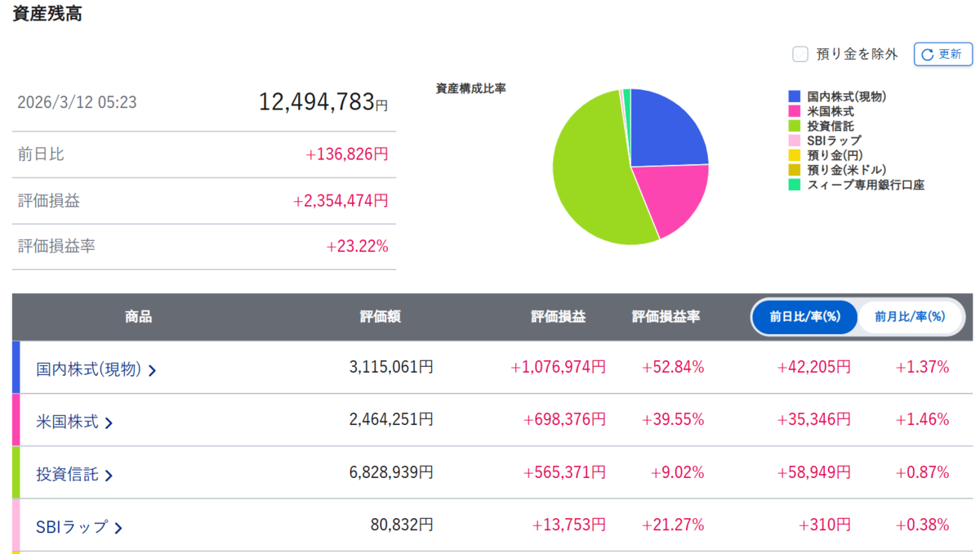Open the 国内株式(現物) link
The width and height of the screenshot is (980, 554).
click(89, 369)
